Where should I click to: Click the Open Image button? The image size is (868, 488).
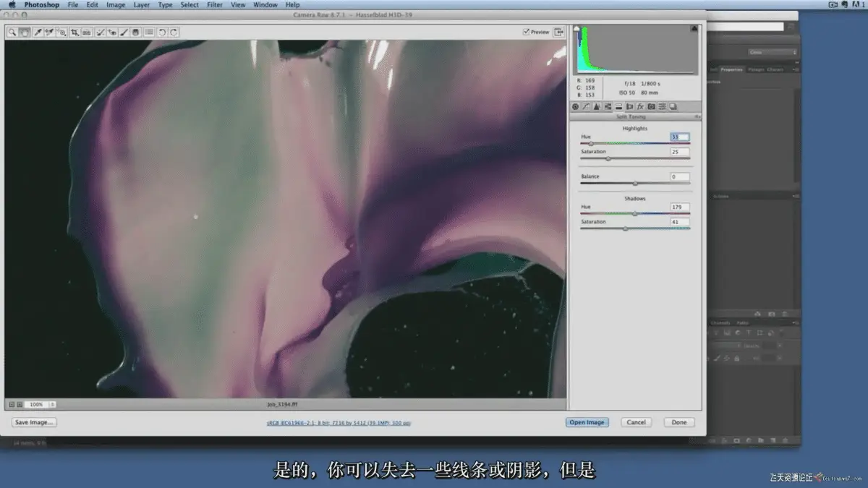pos(587,422)
